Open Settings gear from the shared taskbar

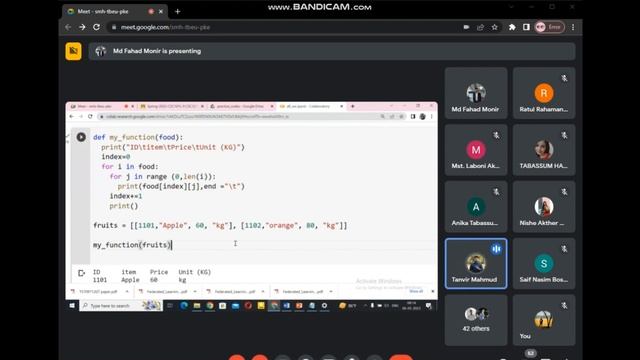(324, 305)
